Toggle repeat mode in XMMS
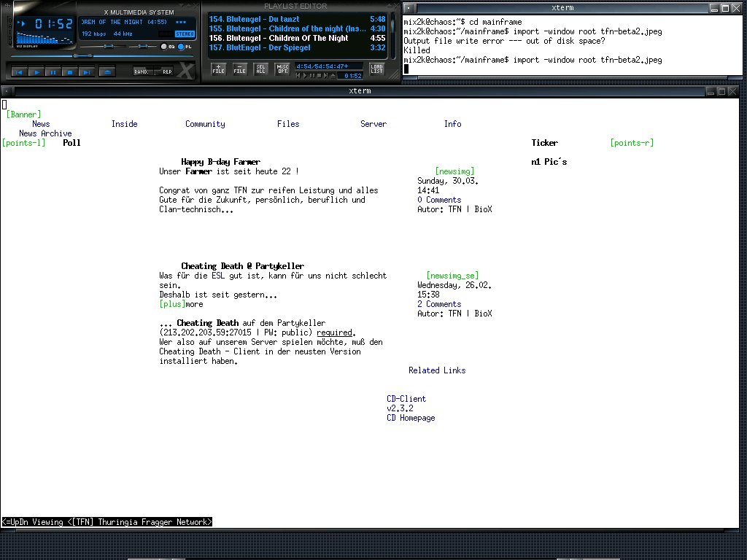Image resolution: width=747 pixels, height=560 pixels. [x=167, y=71]
